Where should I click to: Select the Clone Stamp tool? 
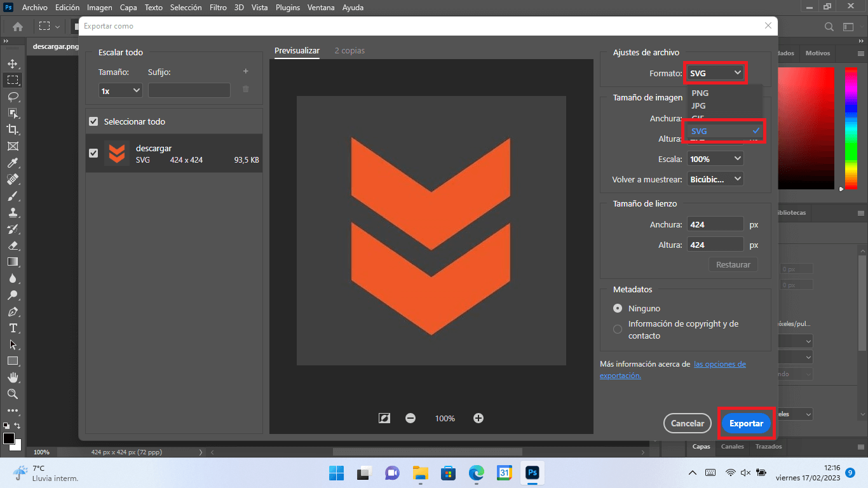[x=12, y=213]
